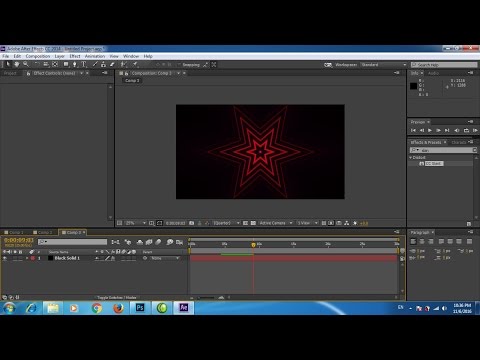Select the Unified Camera tool

coord(46,64)
